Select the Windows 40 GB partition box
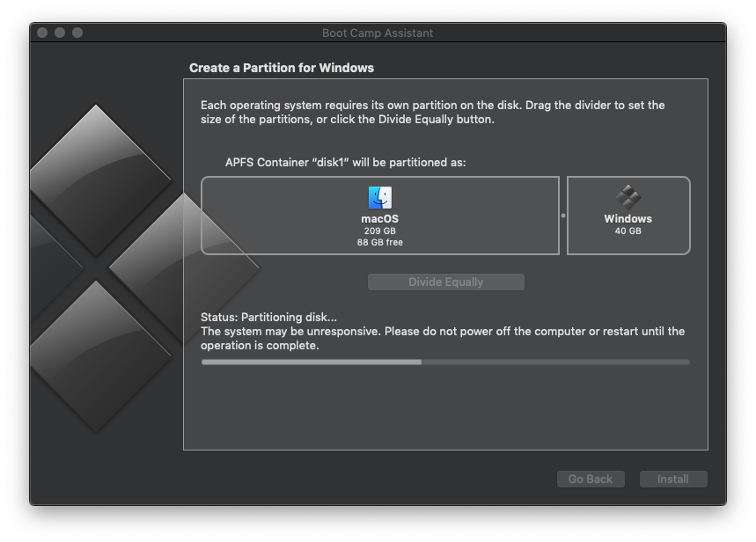Viewport: 756px width, 542px height. (x=628, y=216)
